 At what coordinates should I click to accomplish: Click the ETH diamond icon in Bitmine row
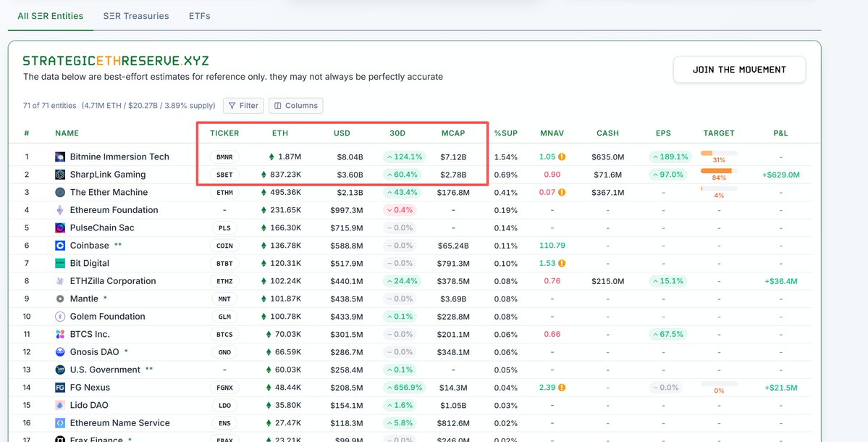coord(271,157)
